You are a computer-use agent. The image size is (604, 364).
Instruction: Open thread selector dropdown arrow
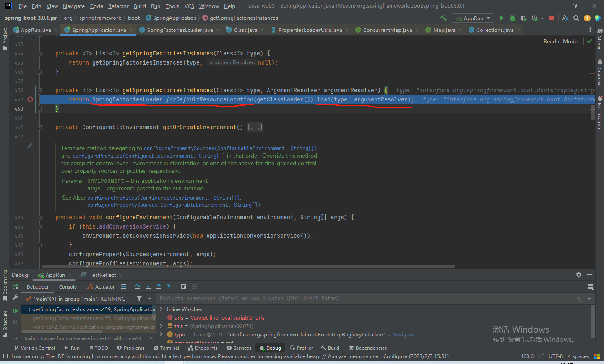pyautogui.click(x=150, y=299)
